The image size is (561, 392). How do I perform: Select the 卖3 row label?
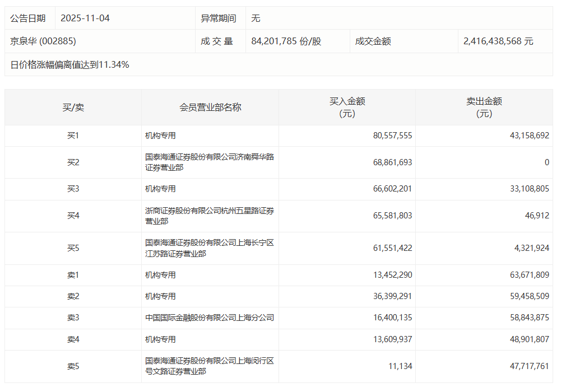click(73, 318)
